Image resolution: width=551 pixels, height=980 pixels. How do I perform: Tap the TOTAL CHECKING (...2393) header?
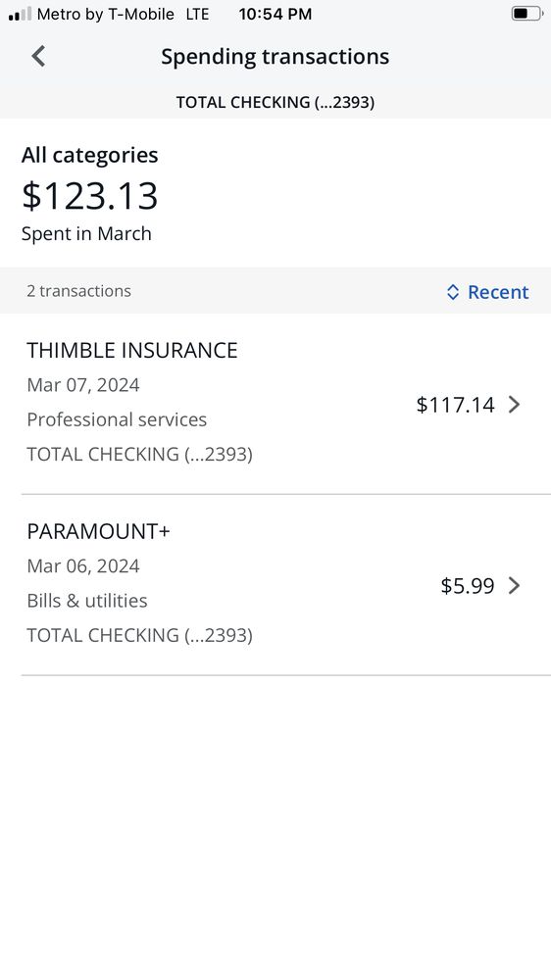click(x=275, y=102)
